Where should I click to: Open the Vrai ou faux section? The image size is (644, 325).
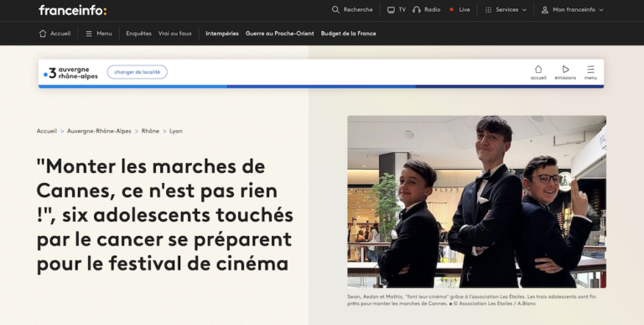[x=175, y=34]
